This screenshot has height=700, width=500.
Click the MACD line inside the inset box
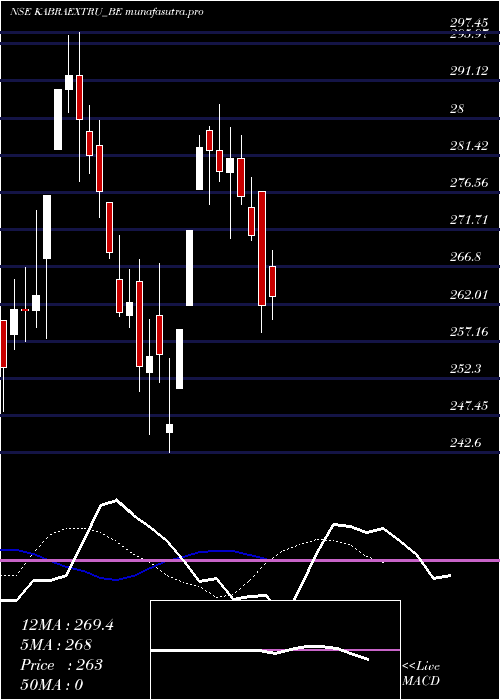tap(260, 650)
